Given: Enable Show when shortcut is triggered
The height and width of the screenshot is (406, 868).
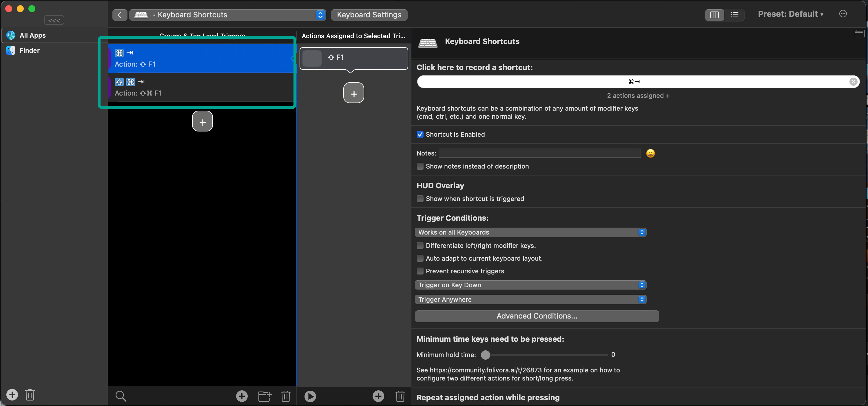Looking at the screenshot, I should tap(420, 199).
